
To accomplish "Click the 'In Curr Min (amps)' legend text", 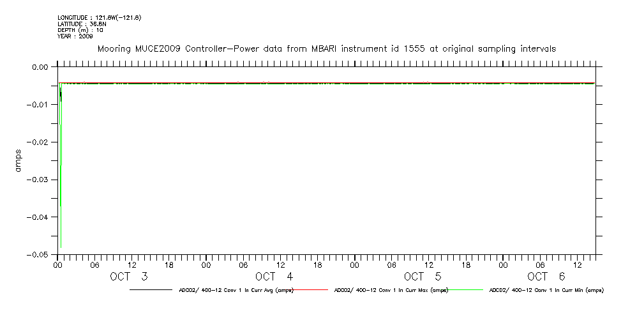I will 546,290.
